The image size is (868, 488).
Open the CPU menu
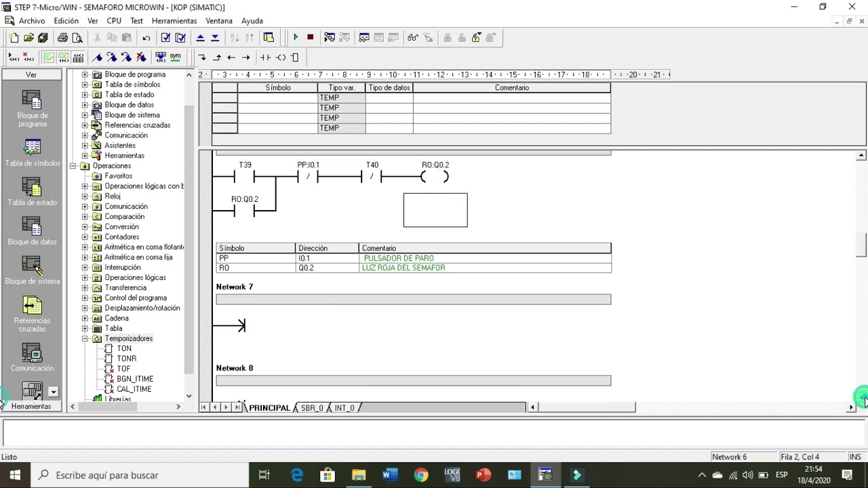pyautogui.click(x=114, y=21)
